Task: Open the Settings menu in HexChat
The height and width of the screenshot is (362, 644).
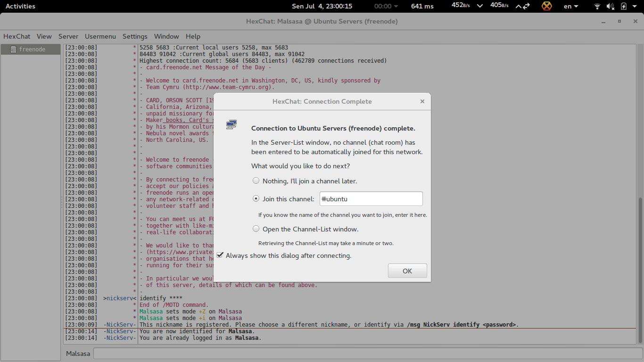Action: pos(135,36)
